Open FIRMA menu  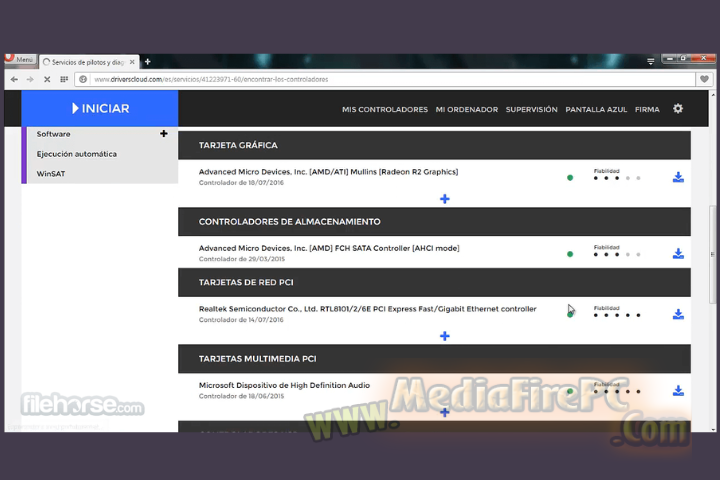point(647,109)
